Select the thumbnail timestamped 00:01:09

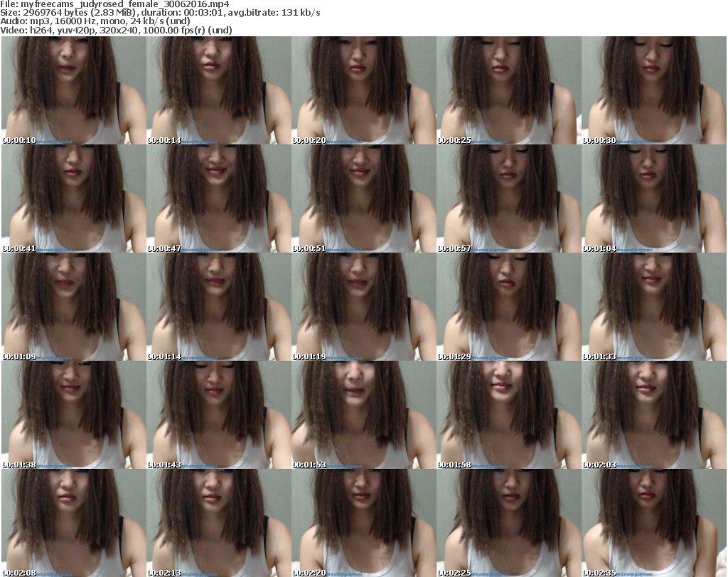[x=74, y=307]
